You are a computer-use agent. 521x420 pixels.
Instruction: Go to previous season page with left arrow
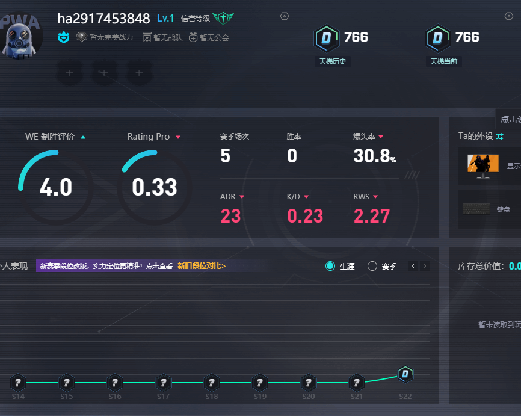[413, 266]
